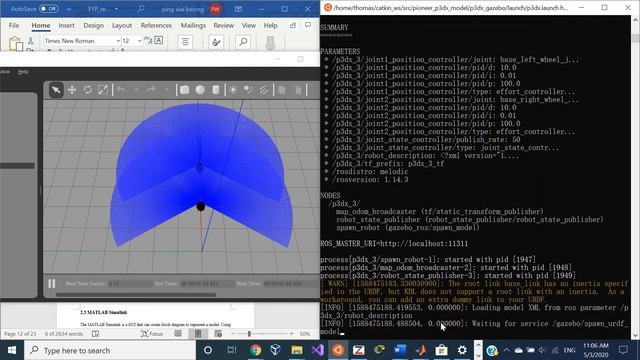Click the Copy icon in Gazebo toolbar
The height and width of the screenshot is (360, 640).
[x=282, y=90]
